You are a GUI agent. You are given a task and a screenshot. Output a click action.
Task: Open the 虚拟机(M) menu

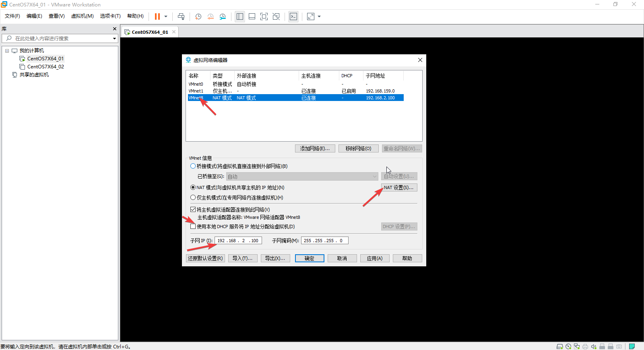click(x=83, y=16)
